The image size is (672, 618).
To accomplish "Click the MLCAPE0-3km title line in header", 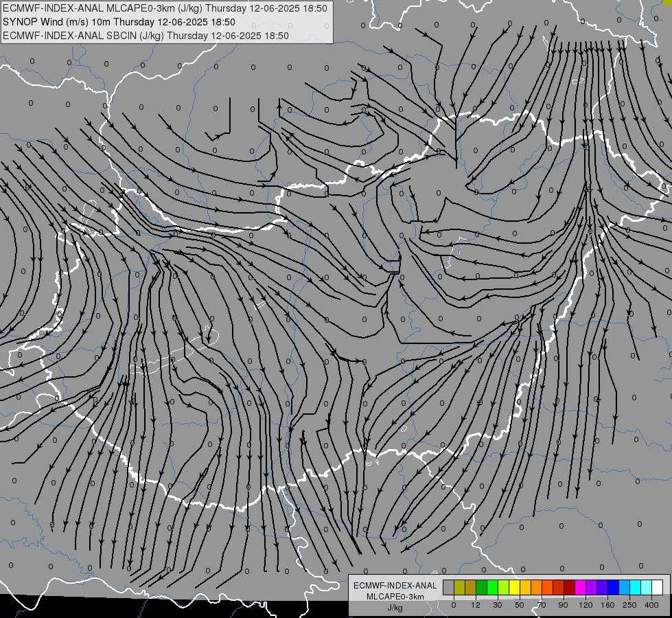I will [165, 8].
